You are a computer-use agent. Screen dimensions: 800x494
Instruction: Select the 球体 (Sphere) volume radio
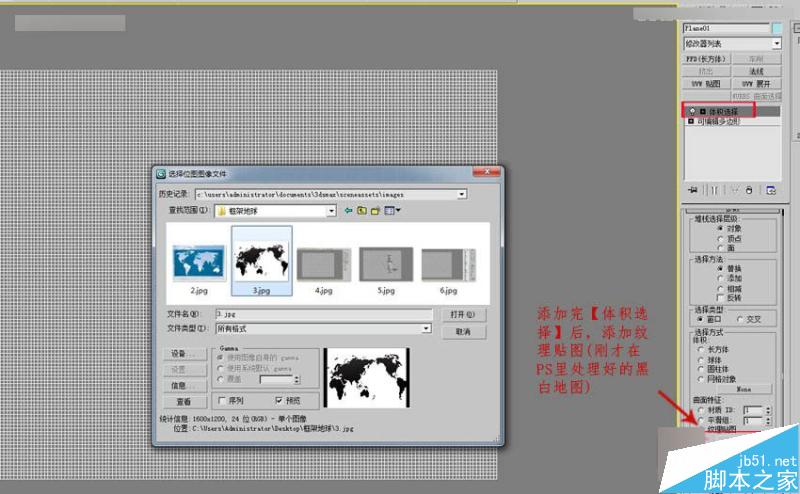701,360
